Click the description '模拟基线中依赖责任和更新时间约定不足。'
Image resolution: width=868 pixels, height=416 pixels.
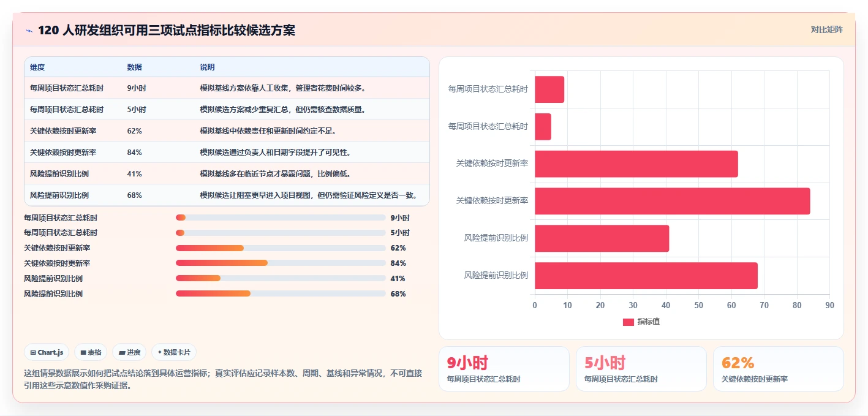coord(268,131)
